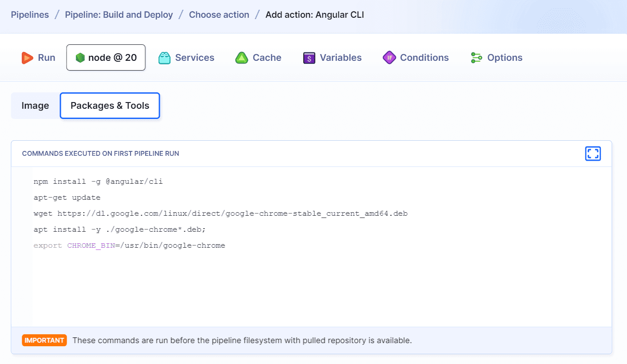Click empty area of commands editor
Image resolution: width=627 pixels, height=364 pixels.
321,289
